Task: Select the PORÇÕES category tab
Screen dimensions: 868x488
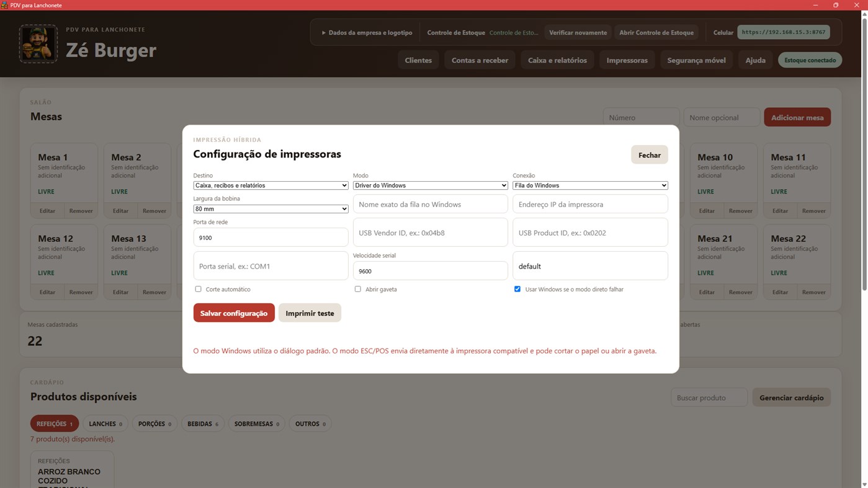Action: click(154, 424)
